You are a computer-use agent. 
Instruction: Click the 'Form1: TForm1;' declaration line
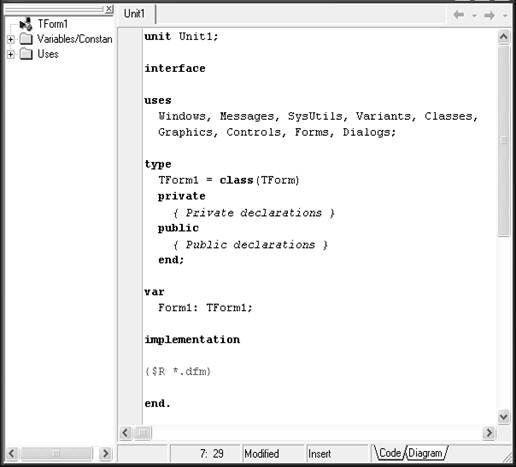[205, 308]
